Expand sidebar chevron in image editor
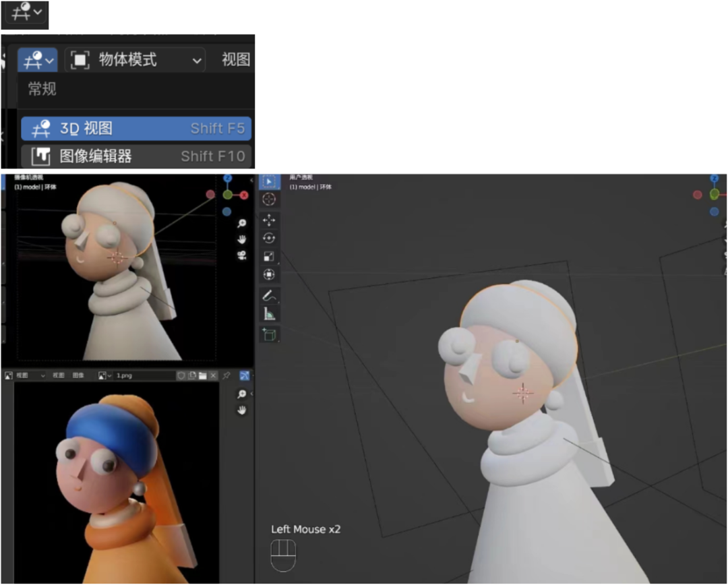The height and width of the screenshot is (585, 728). [x=251, y=394]
